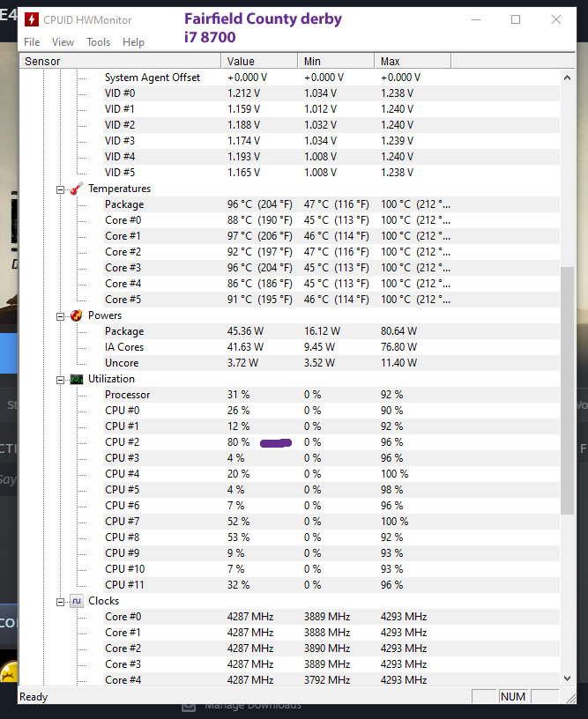Screen dimensions: 588x719
Task: Open the Help menu
Action: tap(133, 42)
